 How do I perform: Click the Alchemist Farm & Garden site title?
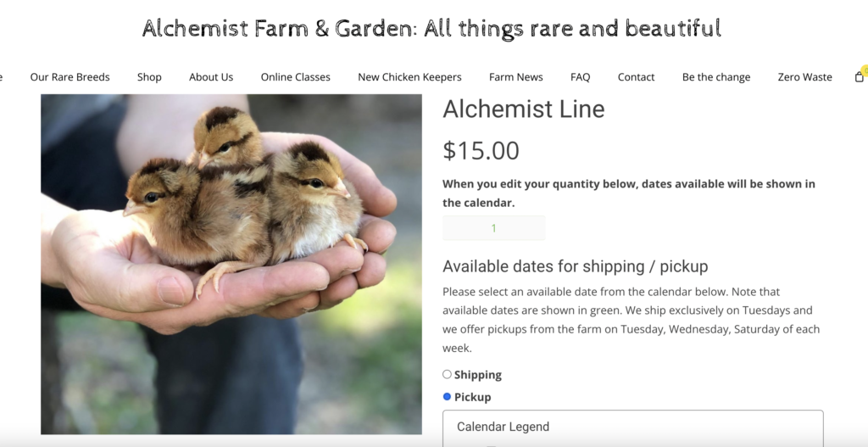click(x=431, y=28)
